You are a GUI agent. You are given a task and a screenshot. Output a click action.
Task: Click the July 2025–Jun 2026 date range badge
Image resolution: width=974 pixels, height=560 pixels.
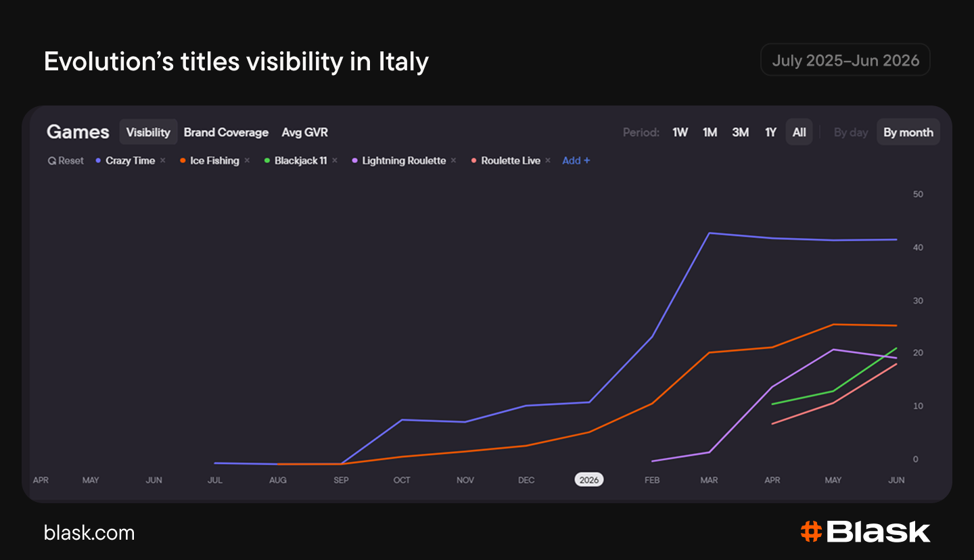[845, 60]
